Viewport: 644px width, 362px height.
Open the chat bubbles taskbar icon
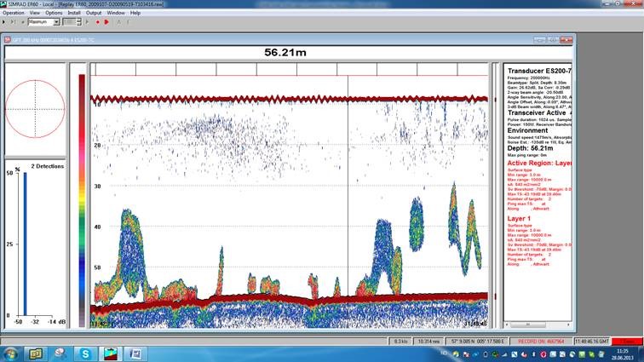(60, 353)
